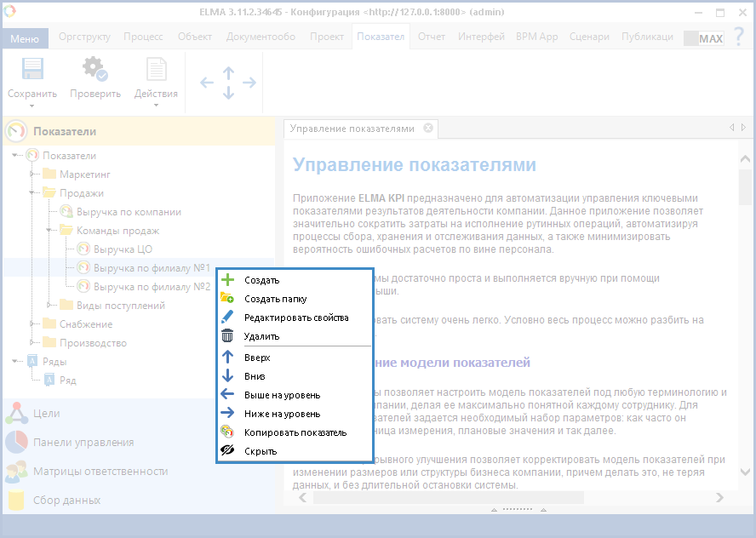Click the Проверить gear icon
The height and width of the screenshot is (538, 756).
[x=94, y=70]
